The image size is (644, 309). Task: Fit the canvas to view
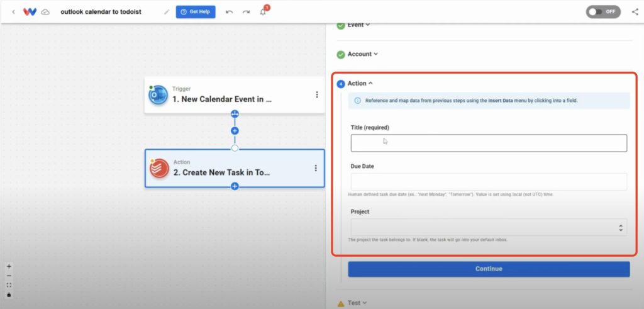pyautogui.click(x=9, y=285)
